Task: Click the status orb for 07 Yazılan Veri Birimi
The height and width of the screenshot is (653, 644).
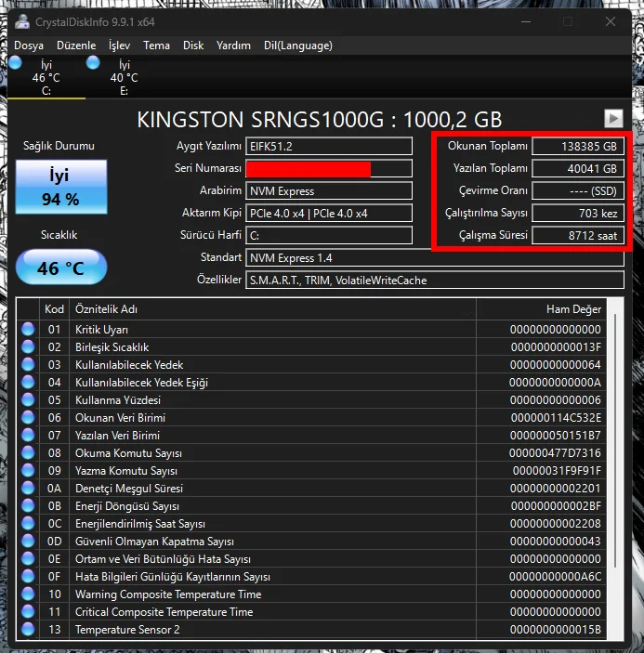Action: (28, 435)
